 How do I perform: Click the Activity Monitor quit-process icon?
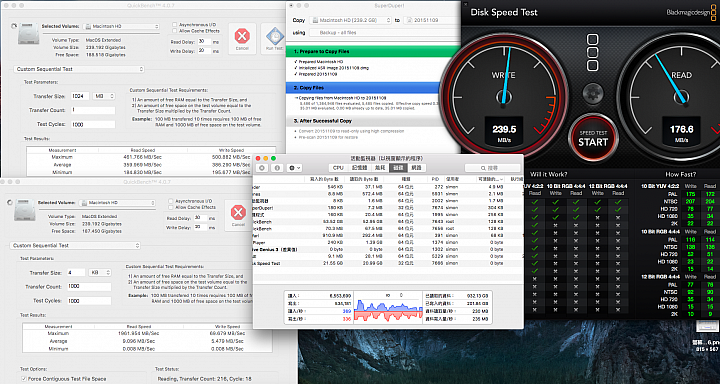click(263, 168)
